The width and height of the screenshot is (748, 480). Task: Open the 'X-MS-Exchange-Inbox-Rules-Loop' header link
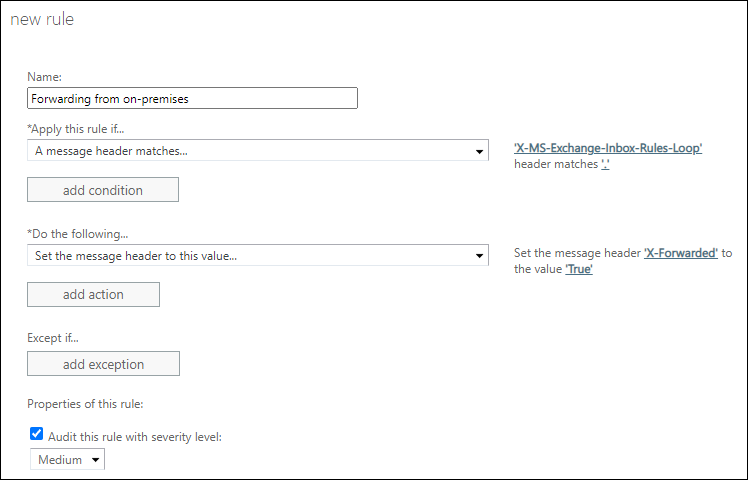pos(608,148)
